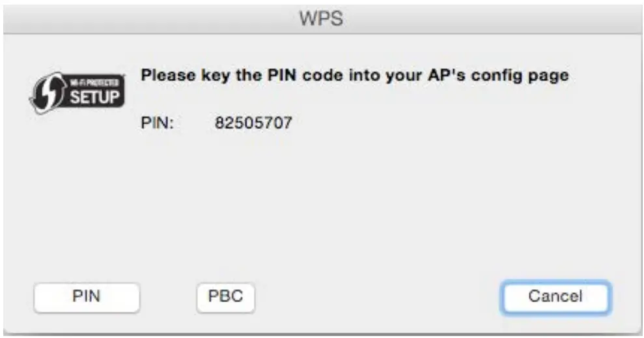The width and height of the screenshot is (644, 338).
Task: Dismiss the dialog using Cancel
Action: [555, 297]
